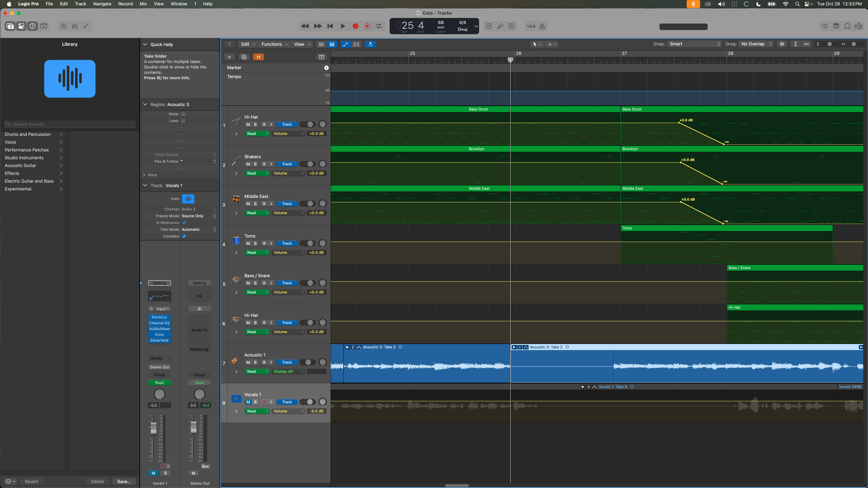Expand the More region parameters disclosure

[144, 175]
